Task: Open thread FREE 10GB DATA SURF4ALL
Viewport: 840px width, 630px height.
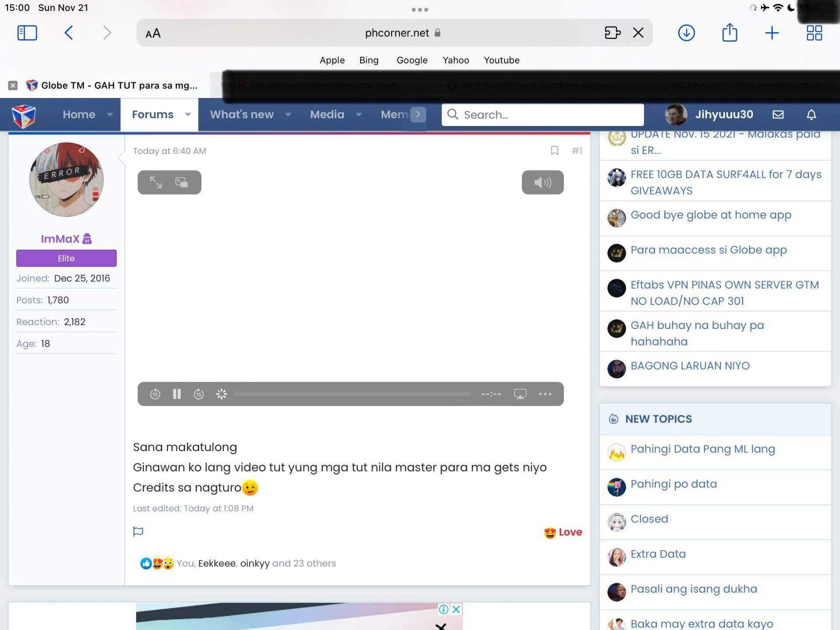Action: tap(726, 182)
